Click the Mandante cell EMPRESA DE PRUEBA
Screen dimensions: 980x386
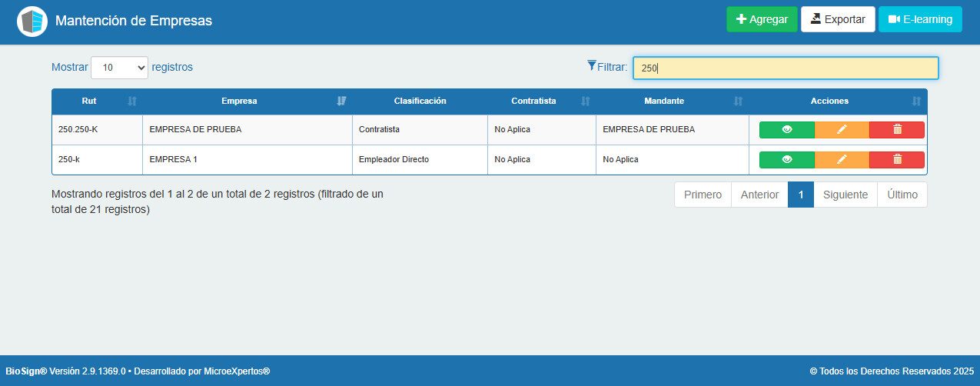pos(673,130)
